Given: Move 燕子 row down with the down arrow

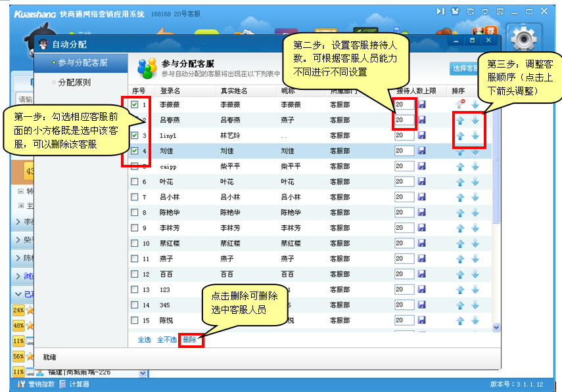Looking at the screenshot, I should [x=475, y=259].
